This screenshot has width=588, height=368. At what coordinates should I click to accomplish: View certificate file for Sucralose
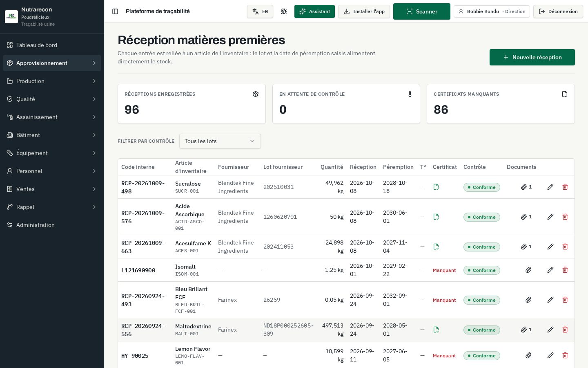436,187
